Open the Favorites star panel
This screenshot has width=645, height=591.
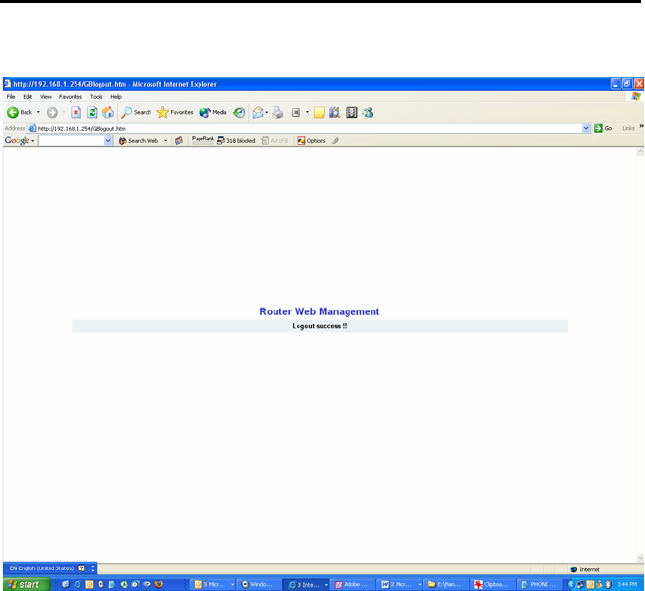175,112
